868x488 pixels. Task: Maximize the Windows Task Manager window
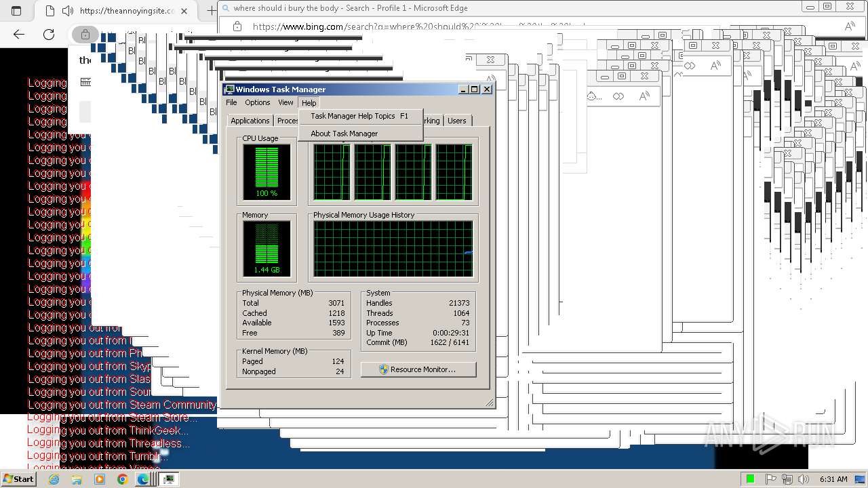tap(475, 89)
